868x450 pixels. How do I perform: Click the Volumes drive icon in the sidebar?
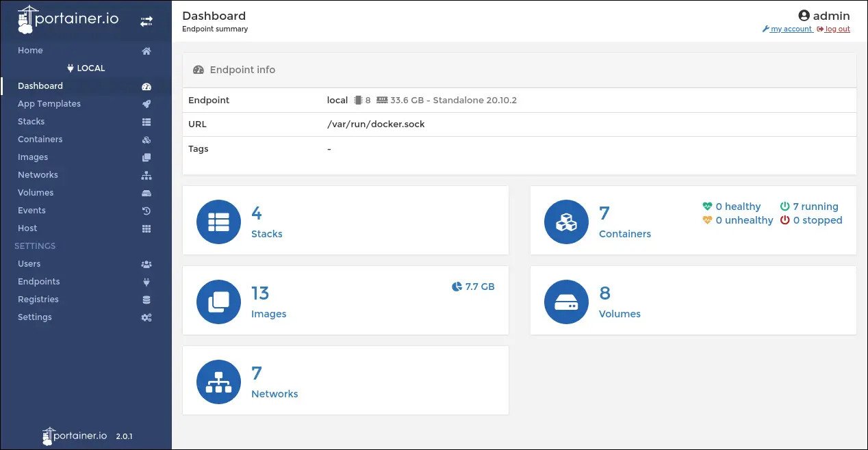[x=146, y=193]
